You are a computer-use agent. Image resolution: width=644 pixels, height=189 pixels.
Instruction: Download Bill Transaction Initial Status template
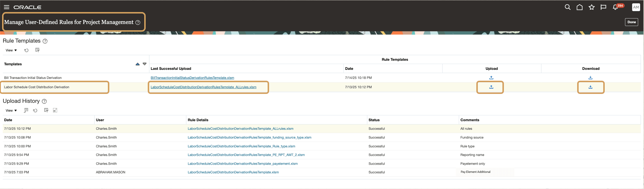click(x=590, y=78)
